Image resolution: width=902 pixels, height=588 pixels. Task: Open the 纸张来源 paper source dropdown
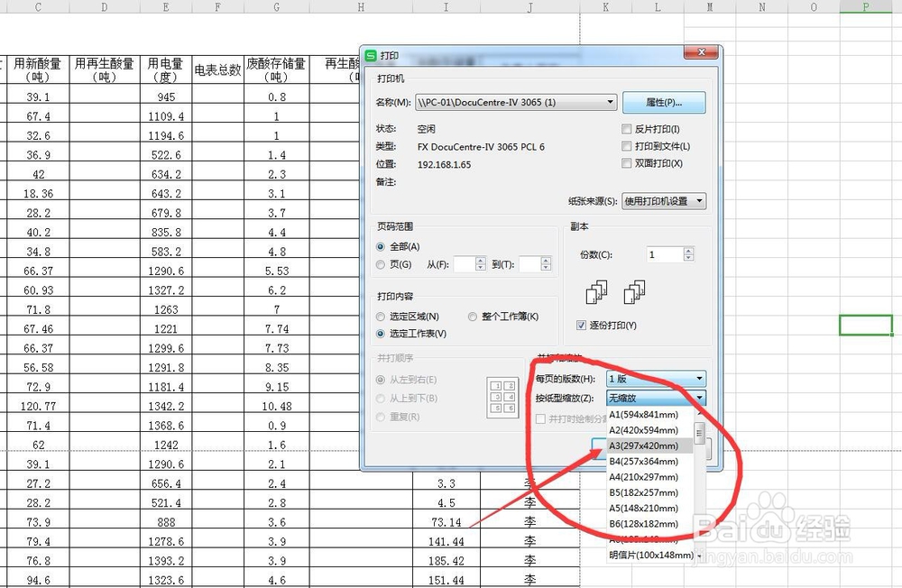point(699,201)
